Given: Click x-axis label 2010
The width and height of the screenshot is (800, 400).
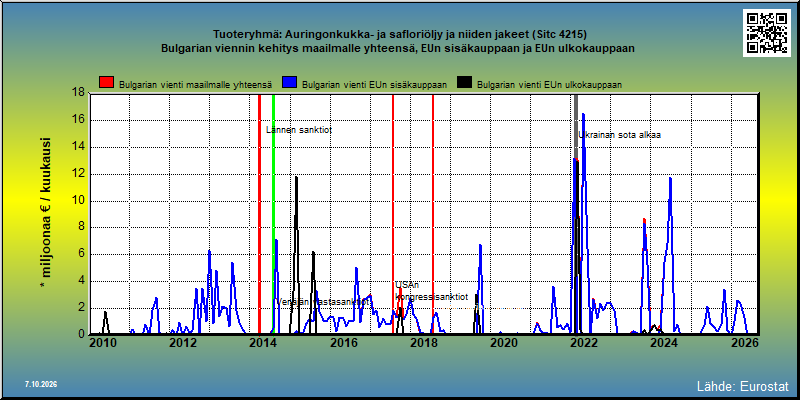Looking at the screenshot, I should pyautogui.click(x=103, y=343).
